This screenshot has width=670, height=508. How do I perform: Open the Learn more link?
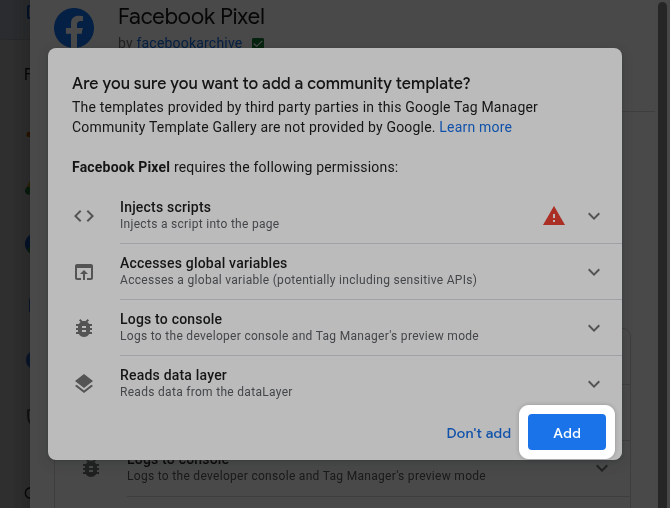475,127
